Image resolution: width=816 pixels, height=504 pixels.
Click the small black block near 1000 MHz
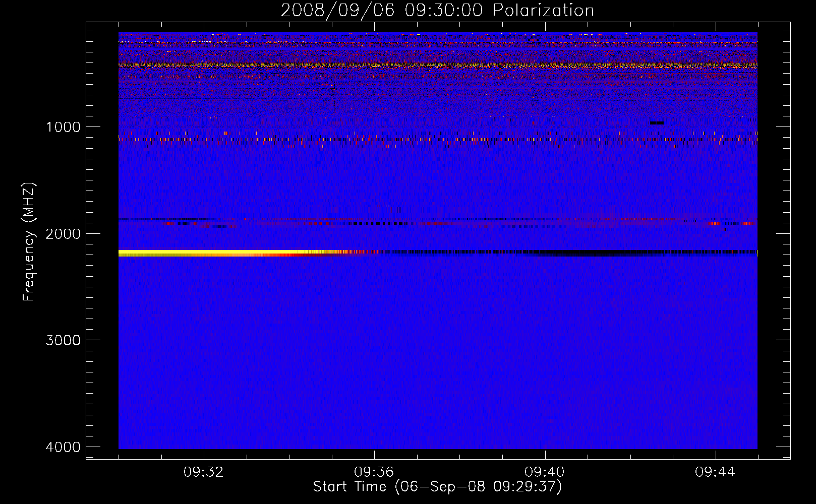point(656,123)
